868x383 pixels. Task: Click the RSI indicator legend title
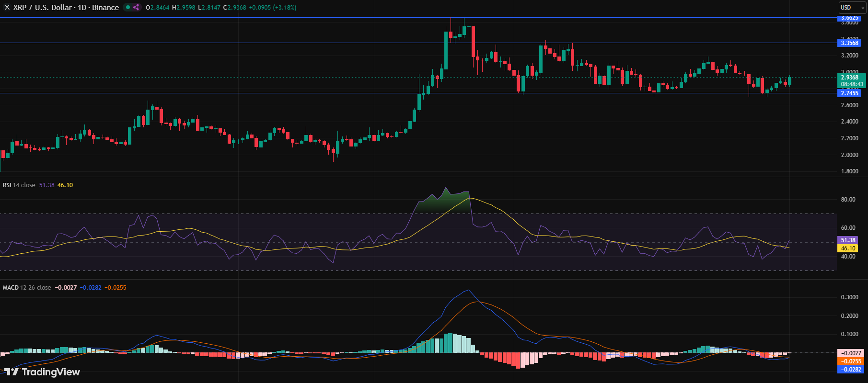(x=19, y=185)
